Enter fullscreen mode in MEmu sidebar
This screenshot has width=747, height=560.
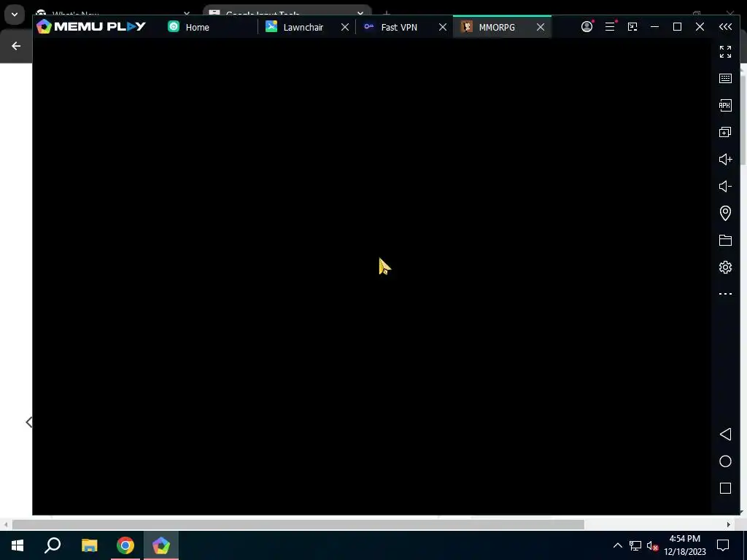coord(725,52)
